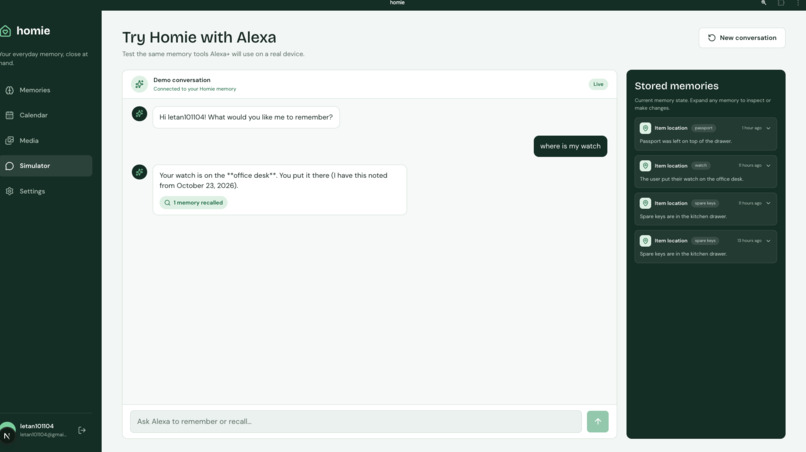806x452 pixels.
Task: Click the "where is my watch" message bubble
Action: click(570, 146)
